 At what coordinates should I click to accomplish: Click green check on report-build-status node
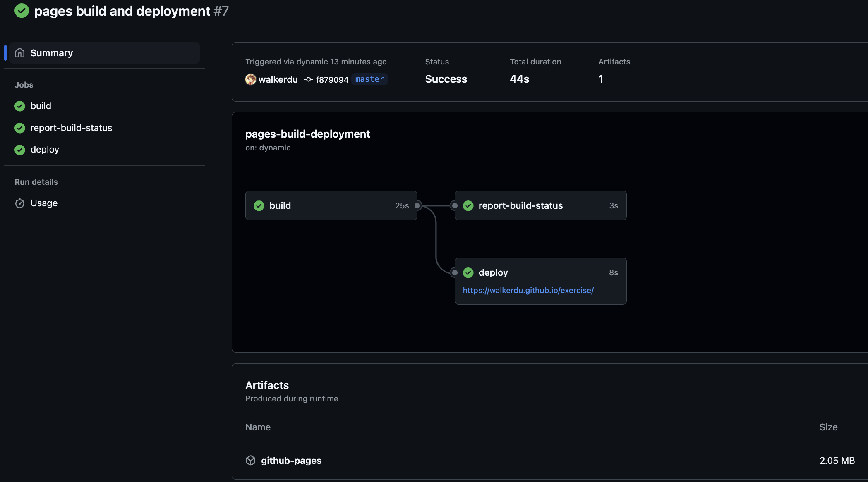point(468,205)
